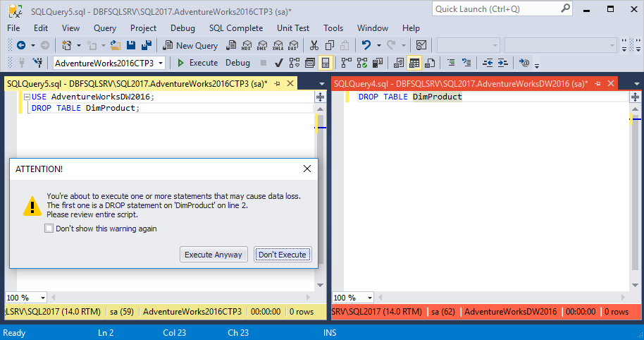Image resolution: width=644 pixels, height=340 pixels.
Task: Click the Comment Selected Lines icon
Action: tap(451, 63)
